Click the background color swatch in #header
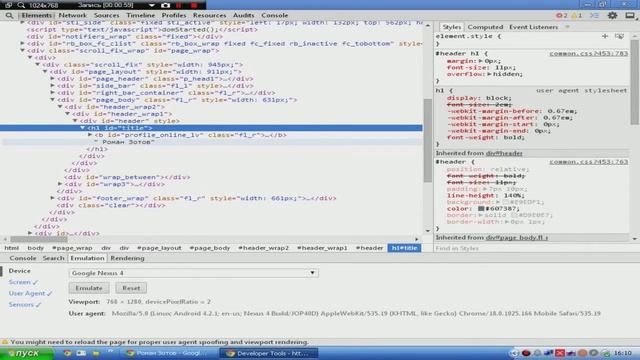Image resolution: width=640 pixels, height=360 pixels. click(505, 202)
